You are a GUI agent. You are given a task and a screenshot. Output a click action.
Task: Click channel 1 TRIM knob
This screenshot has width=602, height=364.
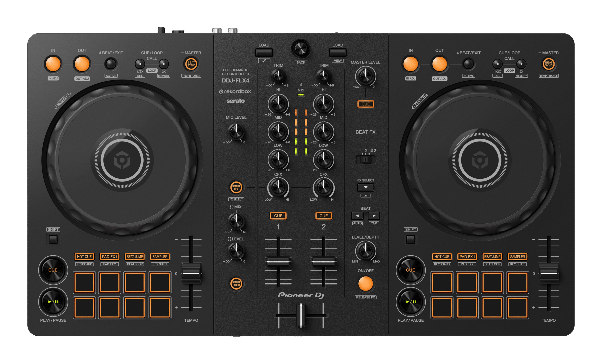tap(278, 76)
